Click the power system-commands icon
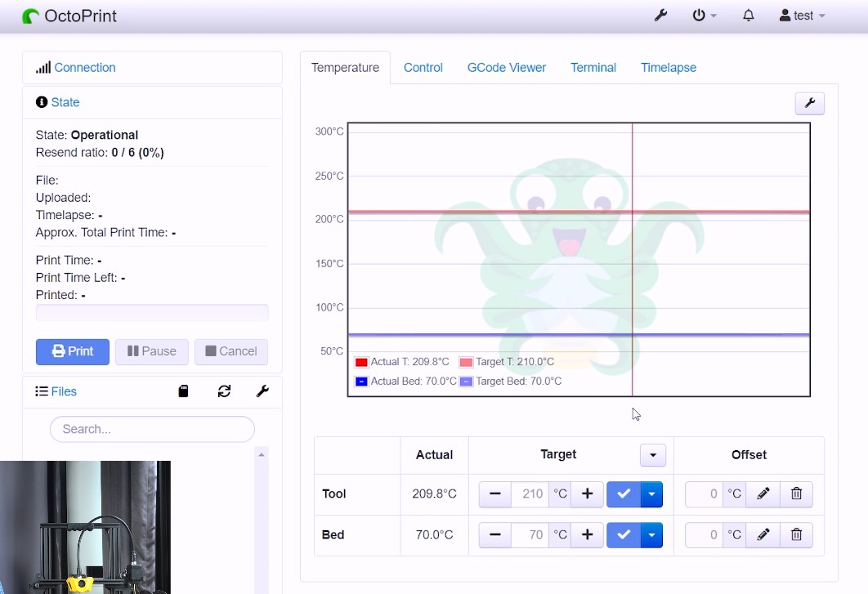868x594 pixels. point(699,15)
